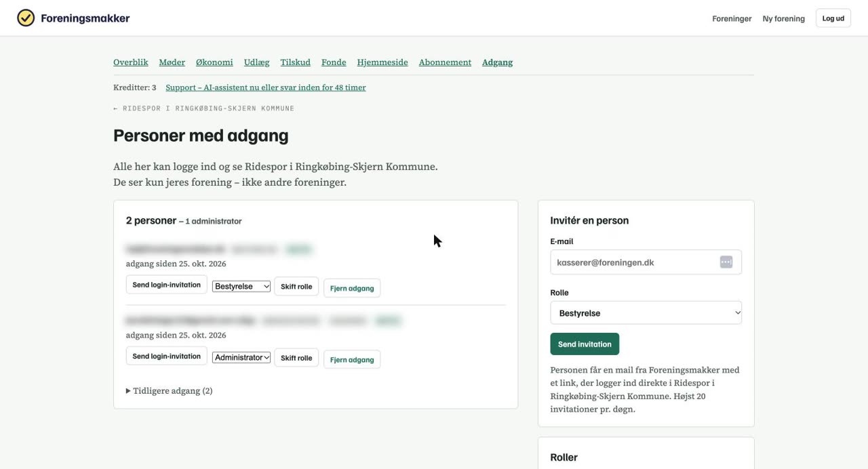
Task: Click the password manager icon in the E-mail field
Action: [726, 262]
